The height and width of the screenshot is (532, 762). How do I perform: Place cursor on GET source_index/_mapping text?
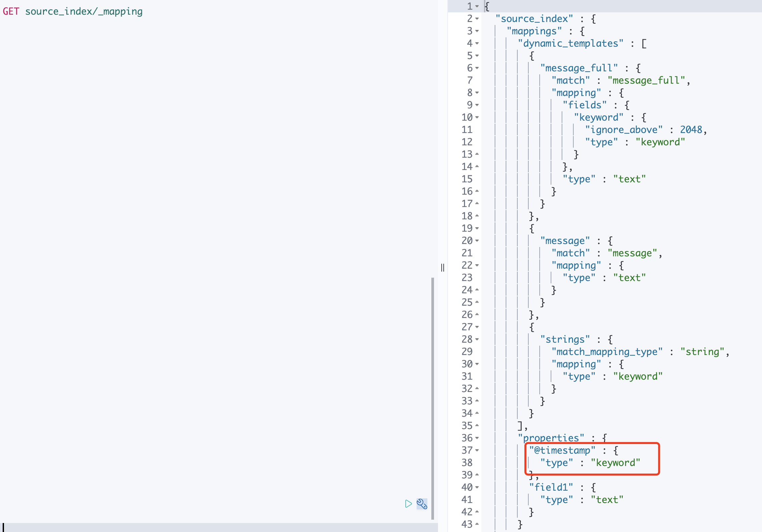coord(84,12)
